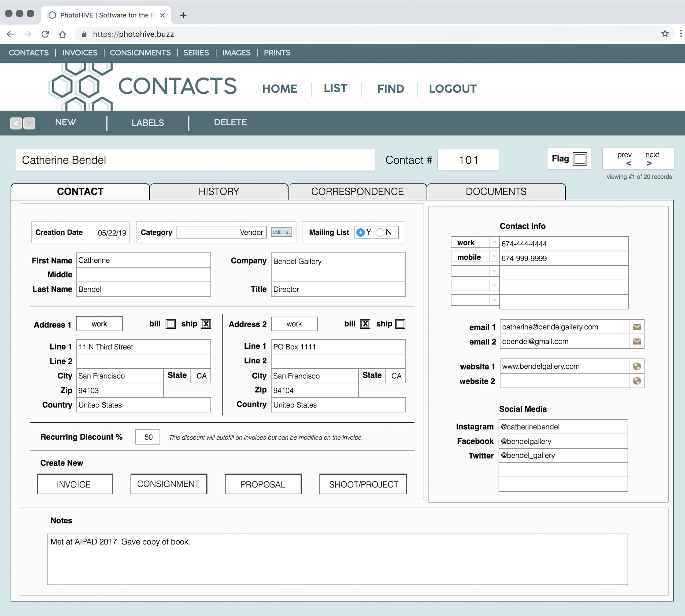This screenshot has width=685, height=616.
Task: Toggle the Flag checkbox
Action: pos(580,159)
